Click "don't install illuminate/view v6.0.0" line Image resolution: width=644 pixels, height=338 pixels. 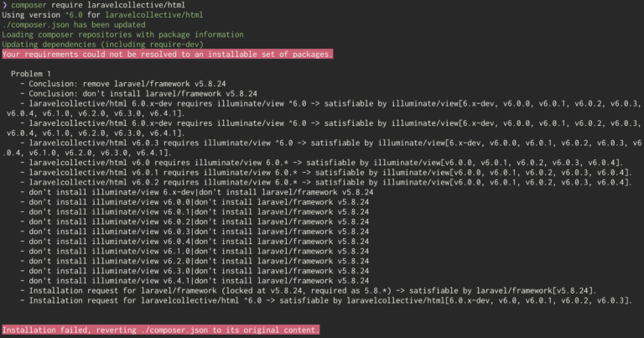(195, 202)
